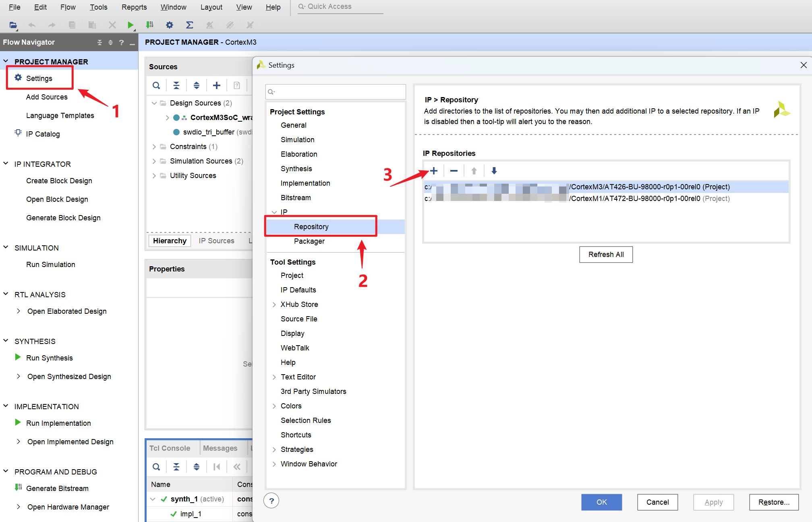Collapse the IP section in Project Settings
The height and width of the screenshot is (522, 812).
[274, 212]
